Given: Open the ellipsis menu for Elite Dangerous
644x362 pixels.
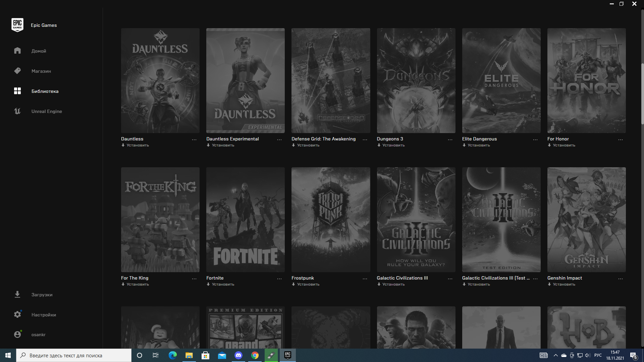Looking at the screenshot, I should click(535, 139).
